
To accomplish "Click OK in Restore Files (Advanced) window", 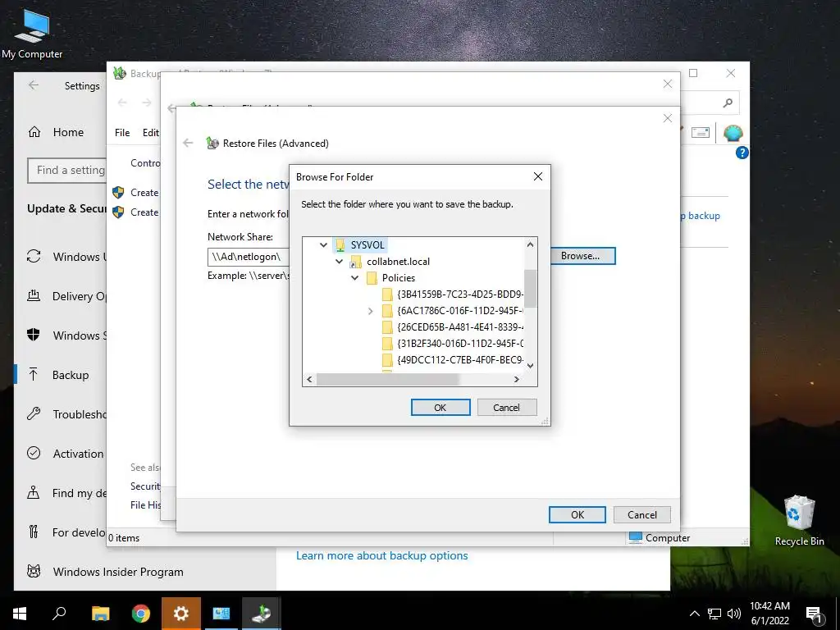I will click(x=577, y=514).
